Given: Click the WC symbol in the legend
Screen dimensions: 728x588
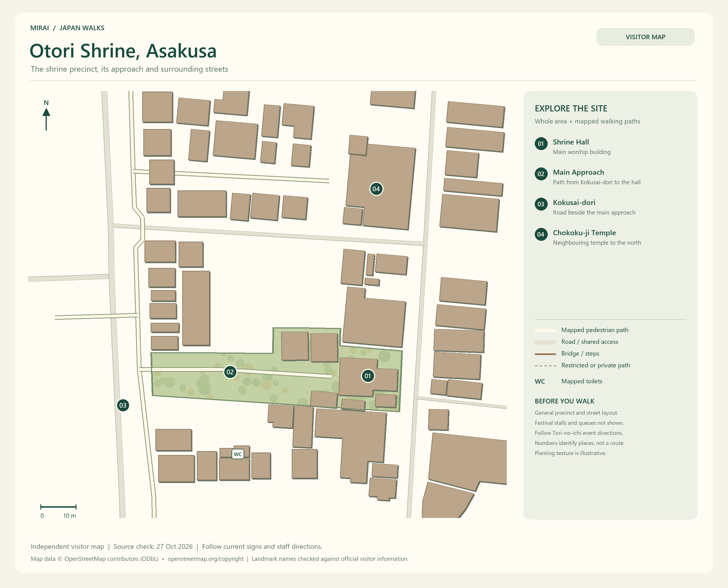Looking at the screenshot, I should click(x=540, y=381).
